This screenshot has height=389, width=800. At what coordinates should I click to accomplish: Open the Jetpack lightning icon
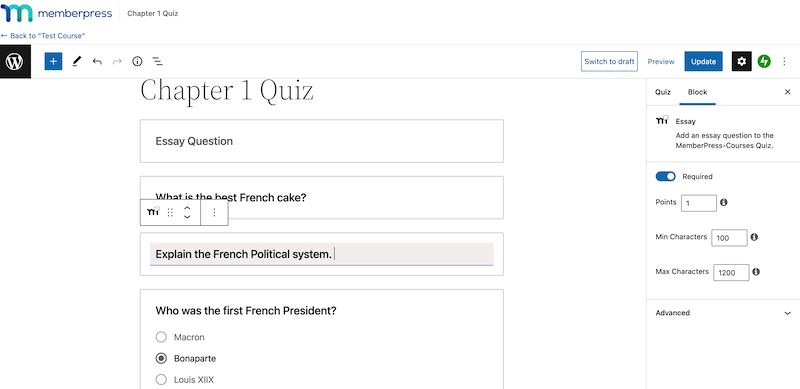pos(764,61)
